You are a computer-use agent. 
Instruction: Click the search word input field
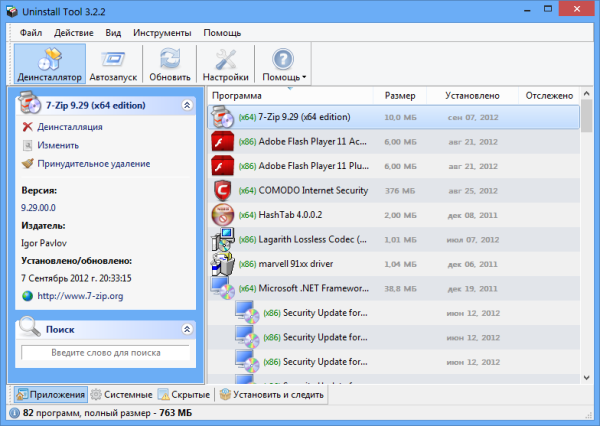click(106, 353)
